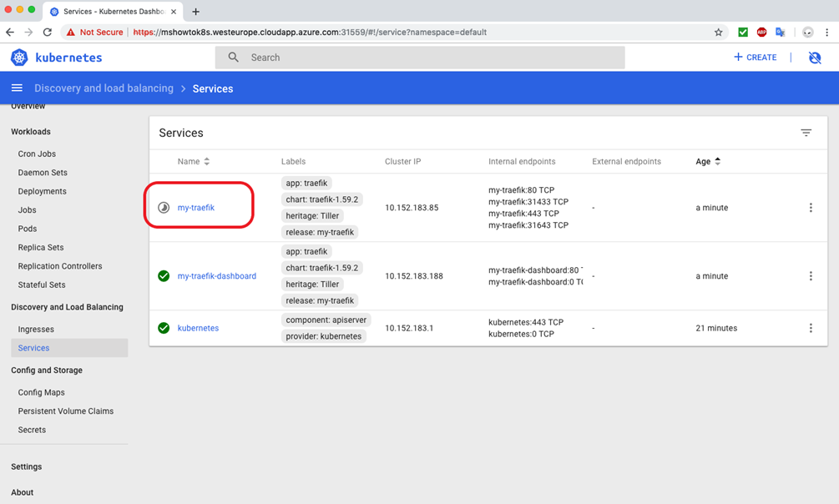Click the 'component: apiserver' label chip
839x504 pixels.
click(326, 320)
